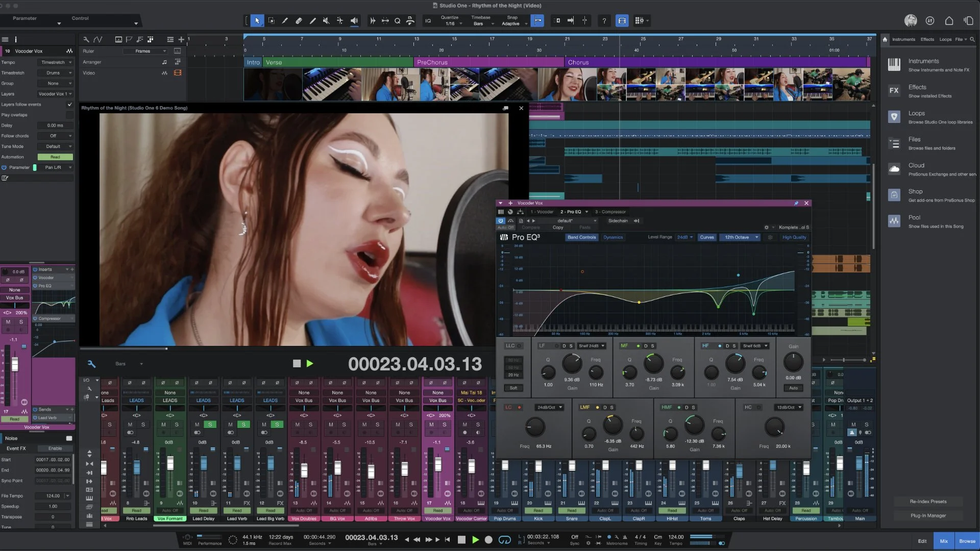The height and width of the screenshot is (551, 980).
Task: Uncheck the Layers follow events option
Action: (x=69, y=104)
